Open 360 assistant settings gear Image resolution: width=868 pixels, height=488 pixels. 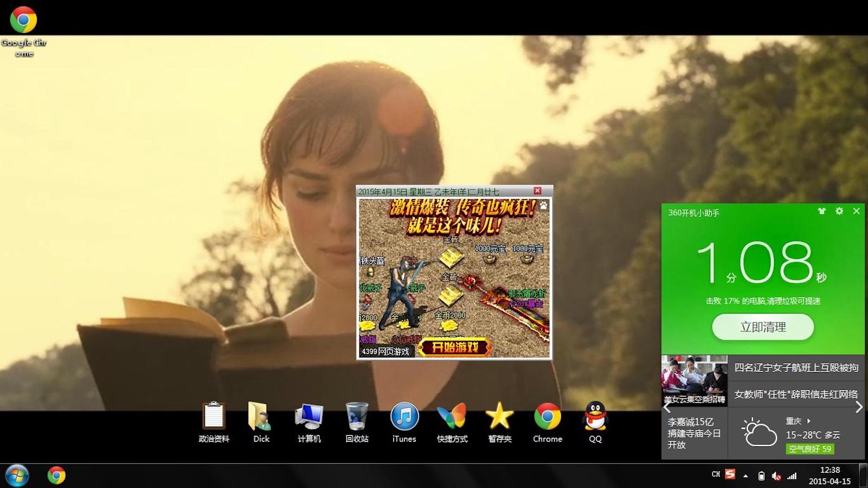pos(839,211)
